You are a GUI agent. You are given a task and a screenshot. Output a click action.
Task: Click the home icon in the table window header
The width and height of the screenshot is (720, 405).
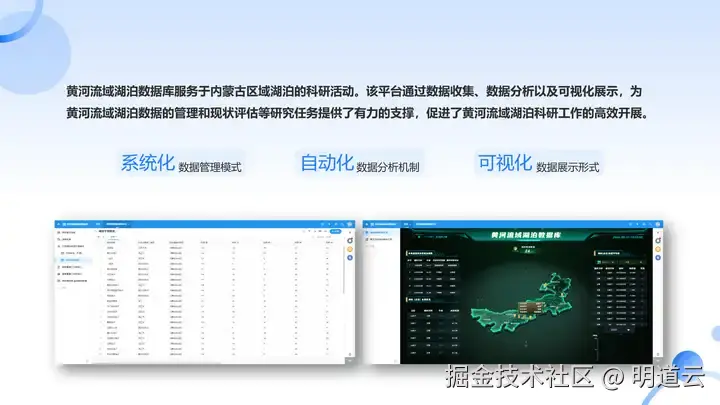coord(58,224)
